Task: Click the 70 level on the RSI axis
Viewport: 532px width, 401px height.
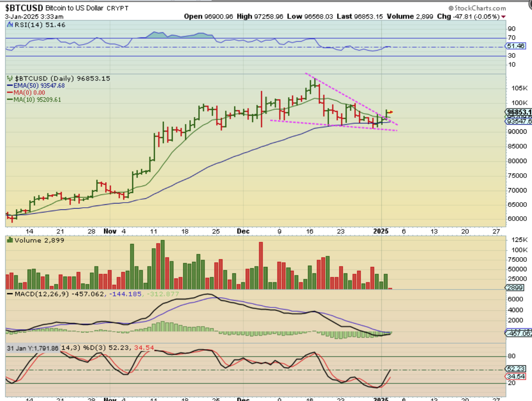Action: coord(511,38)
